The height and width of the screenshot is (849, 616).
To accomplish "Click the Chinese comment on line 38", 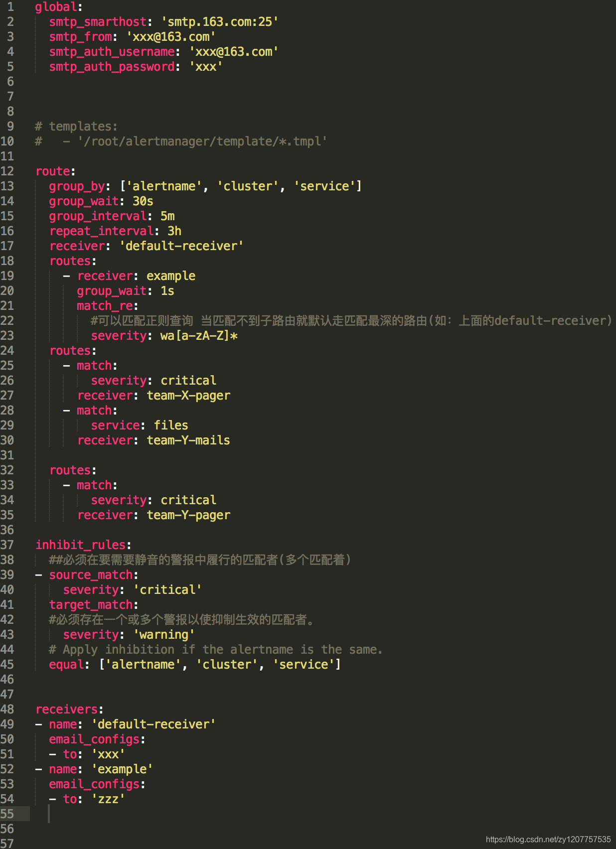I will [200, 560].
